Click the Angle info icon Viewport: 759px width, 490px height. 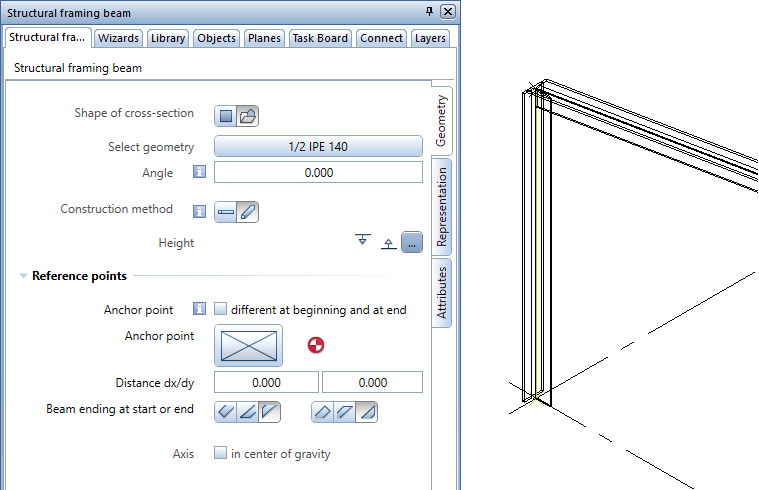tap(199, 173)
